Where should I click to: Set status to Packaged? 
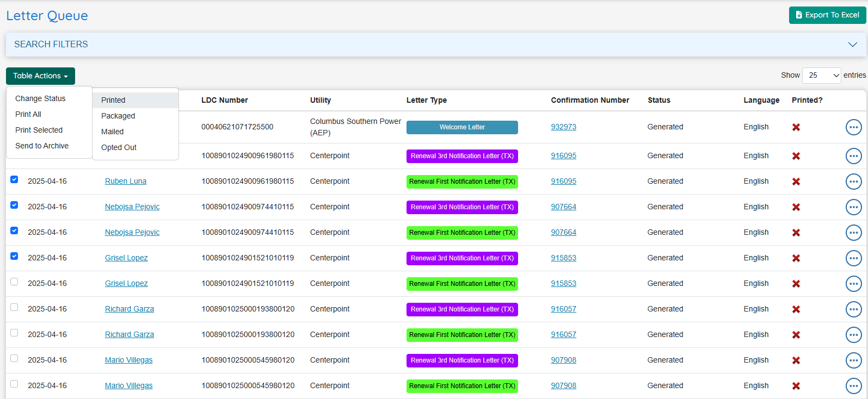click(x=136, y=116)
